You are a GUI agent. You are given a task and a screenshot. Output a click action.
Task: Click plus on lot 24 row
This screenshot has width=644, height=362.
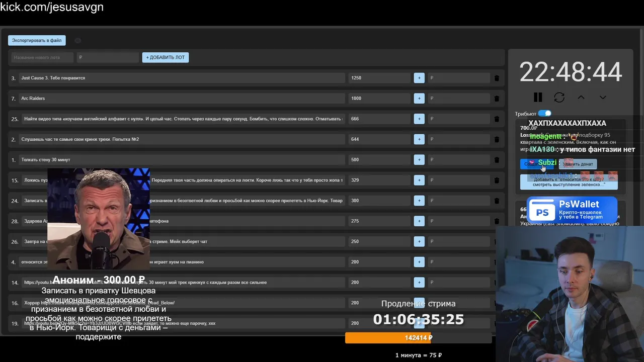click(419, 201)
